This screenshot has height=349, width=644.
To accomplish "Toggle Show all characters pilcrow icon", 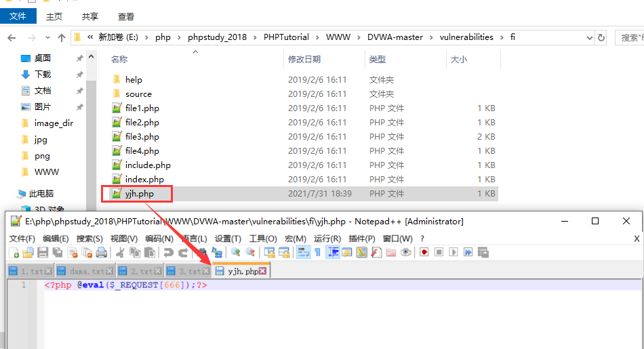I will pyautogui.click(x=317, y=253).
